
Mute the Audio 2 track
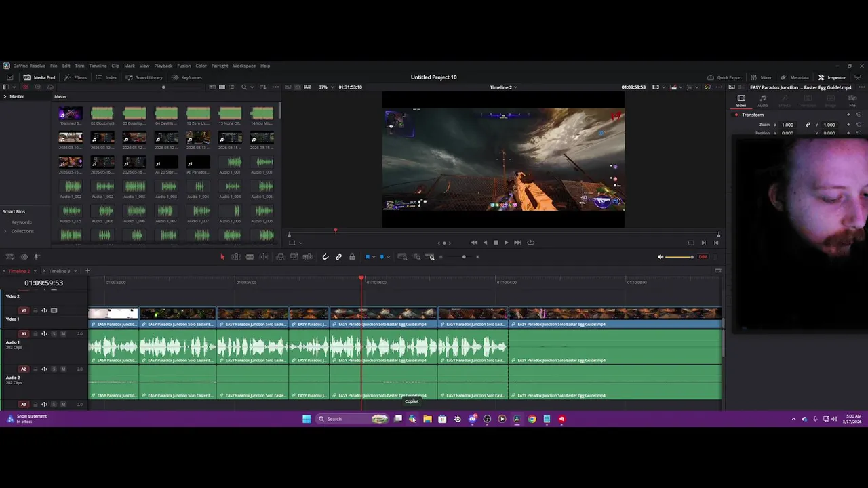pos(64,369)
